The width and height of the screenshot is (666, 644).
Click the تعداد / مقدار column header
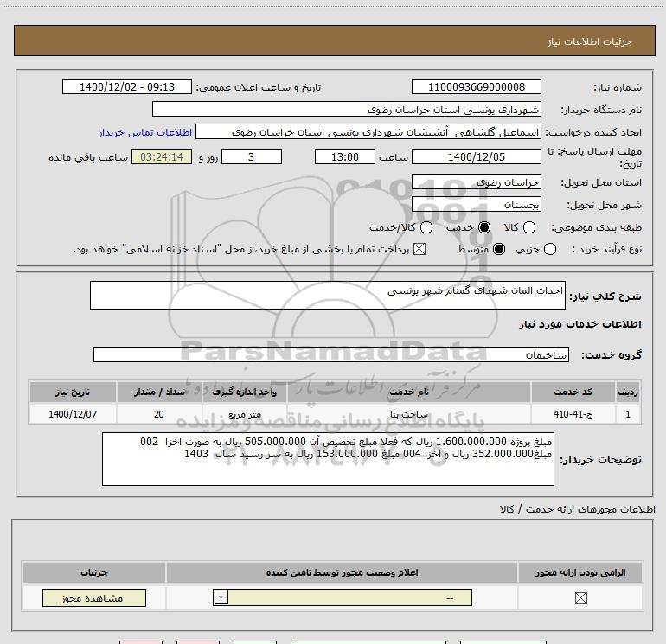coord(159,392)
